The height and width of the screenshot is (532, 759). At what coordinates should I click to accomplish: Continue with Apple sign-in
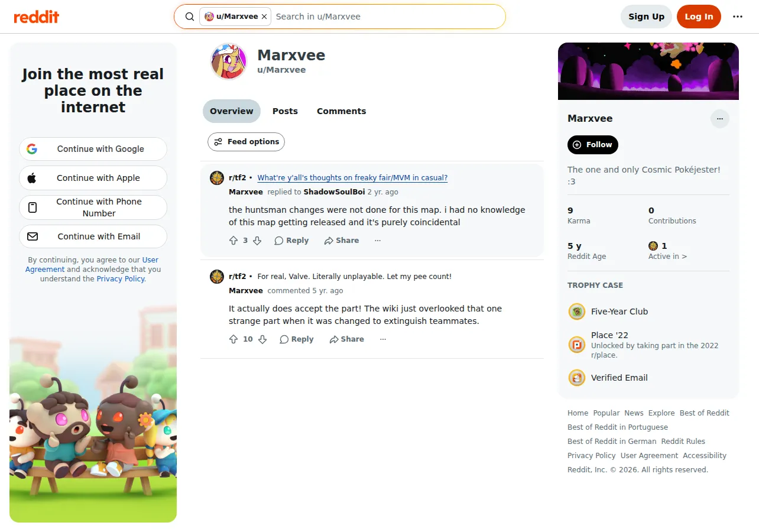(93, 178)
